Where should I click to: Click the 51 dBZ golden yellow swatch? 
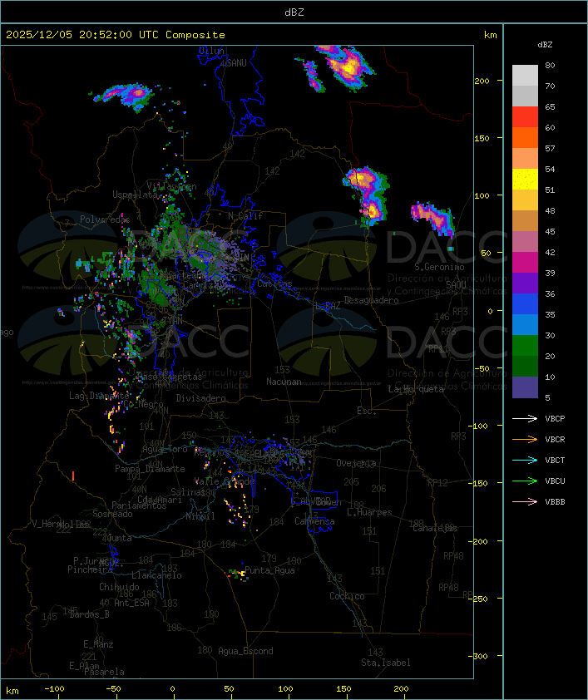[525, 200]
